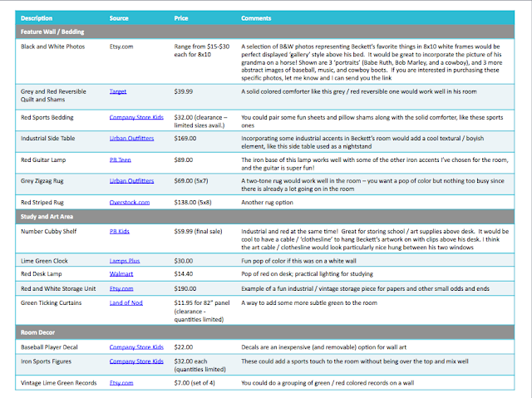This screenshot has width=532, height=398.
Task: Click the 'Fun pop of color' clock comment
Action: tap(298, 261)
